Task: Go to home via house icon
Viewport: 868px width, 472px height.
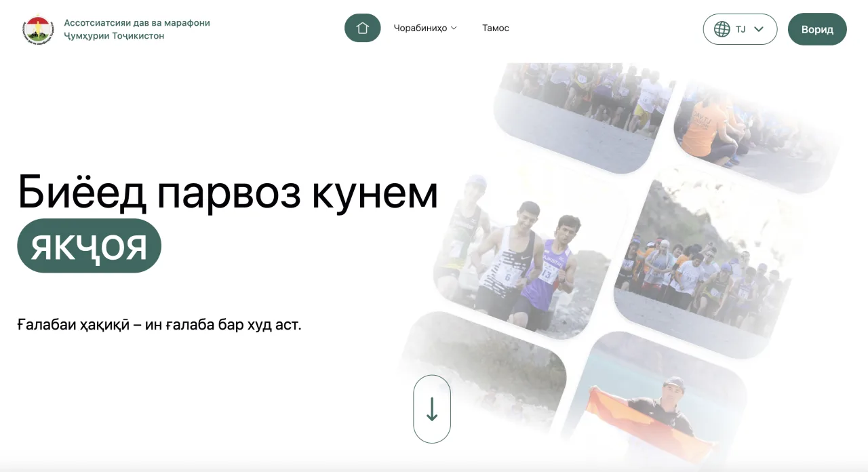Action: point(363,28)
